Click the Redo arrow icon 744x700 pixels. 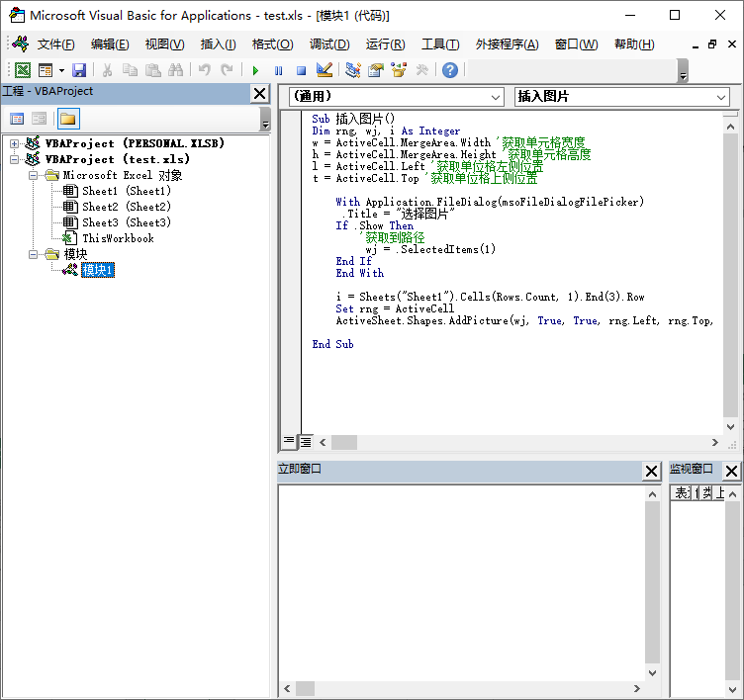tap(227, 70)
